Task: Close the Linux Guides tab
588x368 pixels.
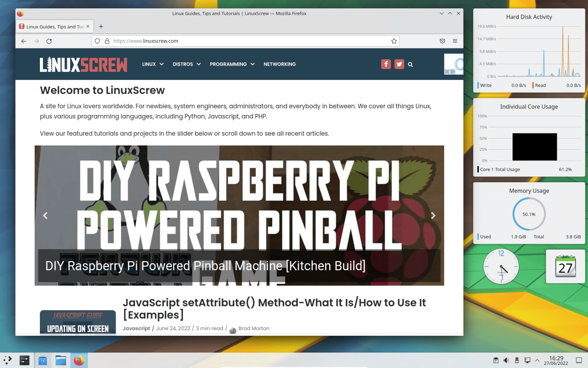Action: point(88,26)
